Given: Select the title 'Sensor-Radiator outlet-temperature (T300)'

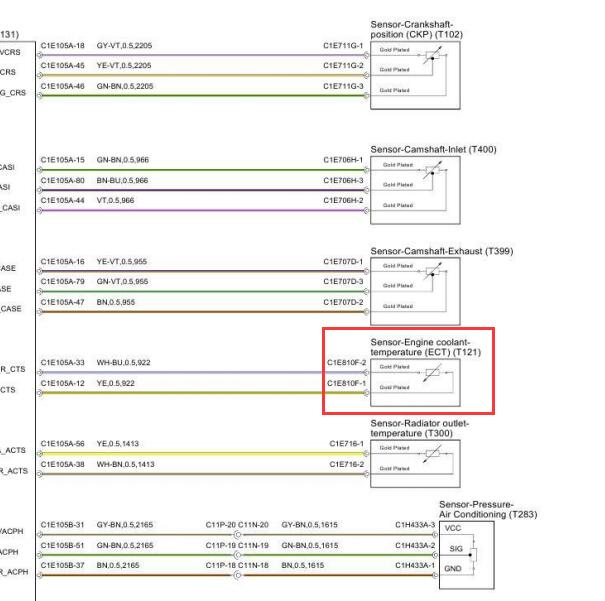Looking at the screenshot, I should tap(420, 428).
